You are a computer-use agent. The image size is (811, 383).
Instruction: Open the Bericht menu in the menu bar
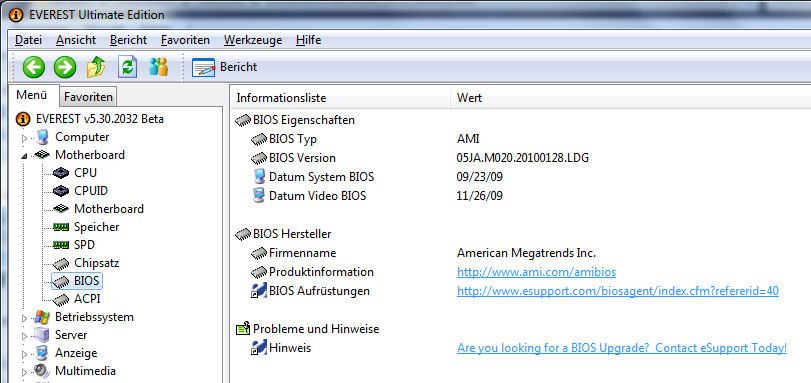coord(128,40)
